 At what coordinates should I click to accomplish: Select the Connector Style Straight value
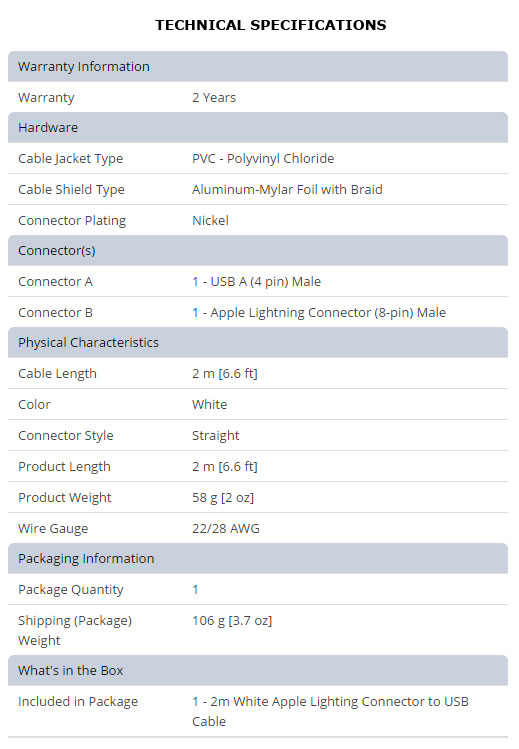tap(216, 436)
